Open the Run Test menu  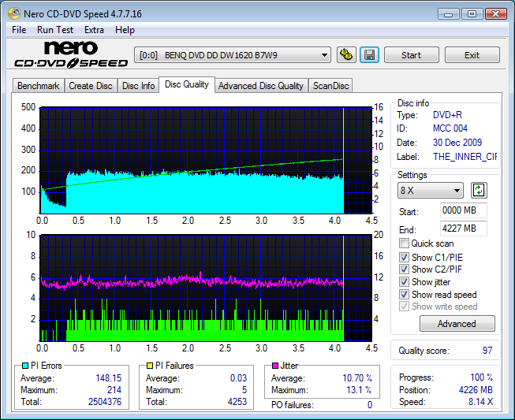(x=55, y=30)
